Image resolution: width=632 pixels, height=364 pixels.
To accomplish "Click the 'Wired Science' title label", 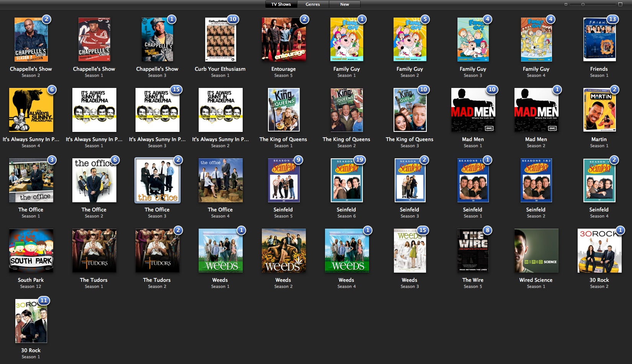I will 536,280.
